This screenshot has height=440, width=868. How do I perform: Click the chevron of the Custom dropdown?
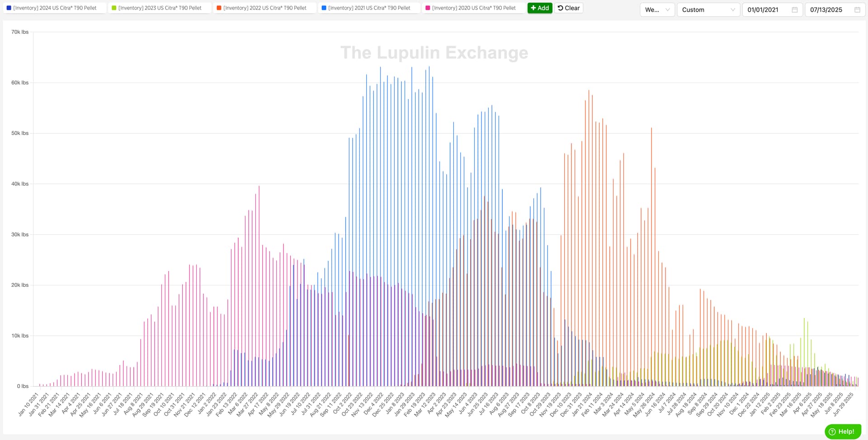(x=733, y=9)
